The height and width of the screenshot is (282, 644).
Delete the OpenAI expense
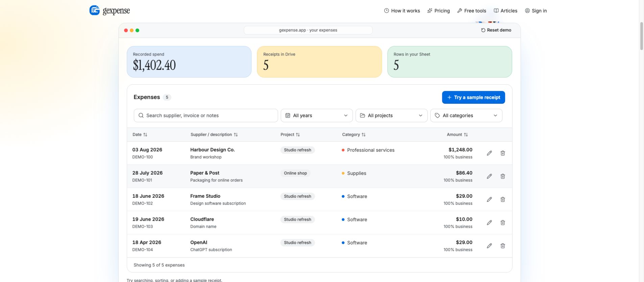(503, 246)
